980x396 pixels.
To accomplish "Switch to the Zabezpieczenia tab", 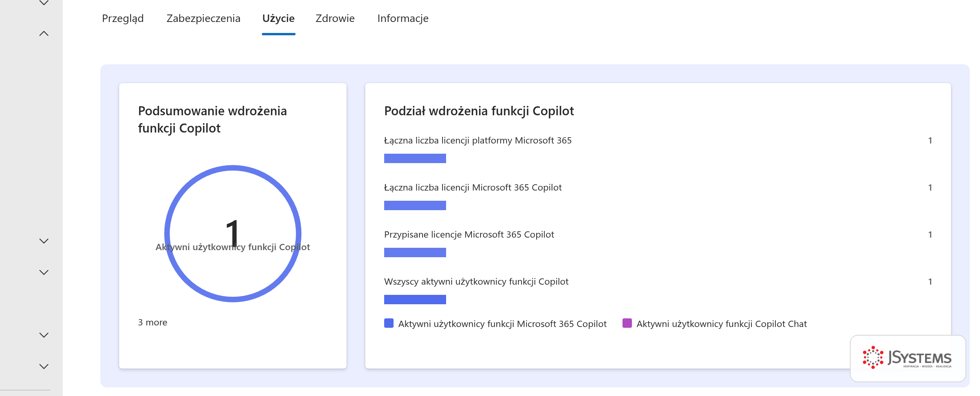I will pyautogui.click(x=203, y=18).
